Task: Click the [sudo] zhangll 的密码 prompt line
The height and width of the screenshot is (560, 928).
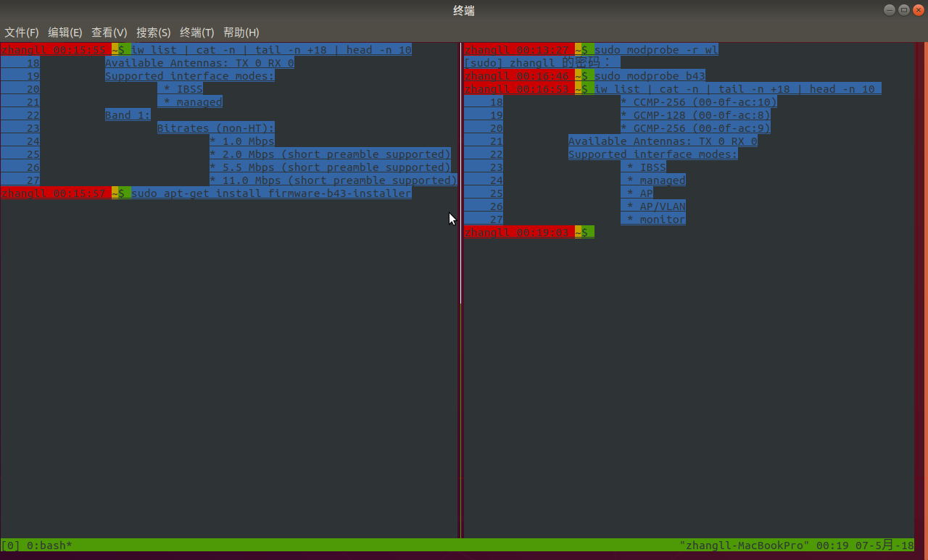Action: (542, 63)
